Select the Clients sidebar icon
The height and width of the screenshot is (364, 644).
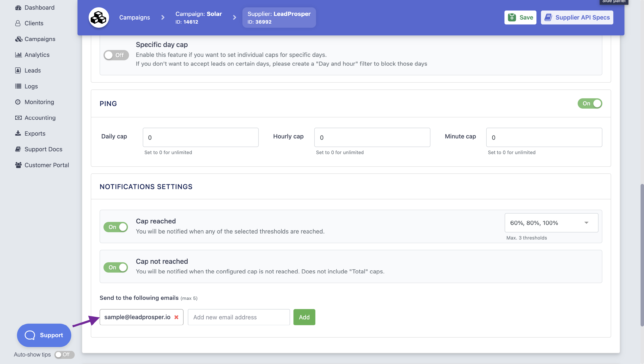point(18,23)
